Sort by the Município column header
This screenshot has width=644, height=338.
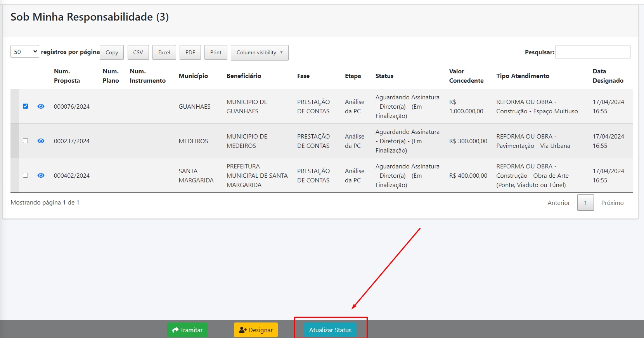193,76
